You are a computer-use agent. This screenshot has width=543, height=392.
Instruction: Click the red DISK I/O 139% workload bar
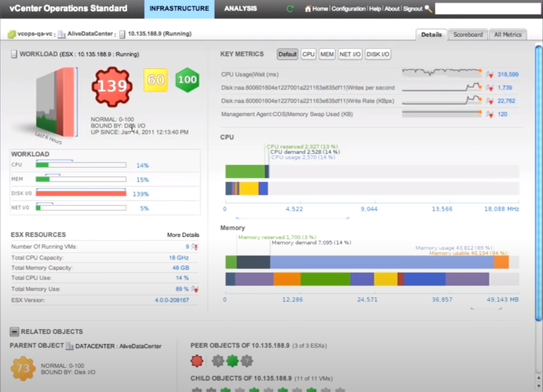pos(81,194)
